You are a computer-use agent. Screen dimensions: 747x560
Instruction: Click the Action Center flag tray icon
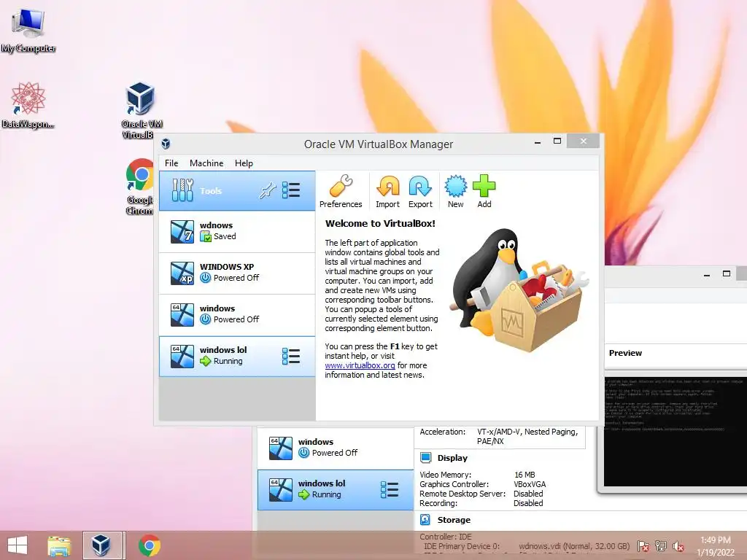click(643, 546)
